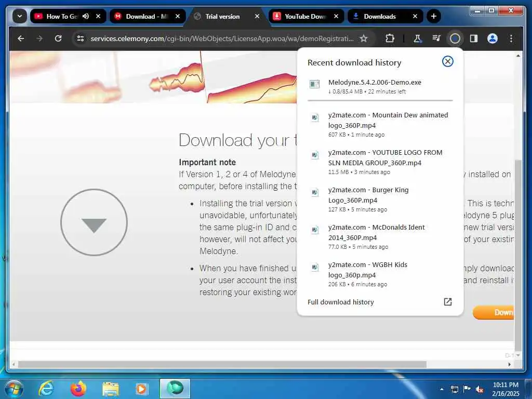Screen dimensions: 532x399
Task: Show hidden system tray icons
Action: coord(442,389)
